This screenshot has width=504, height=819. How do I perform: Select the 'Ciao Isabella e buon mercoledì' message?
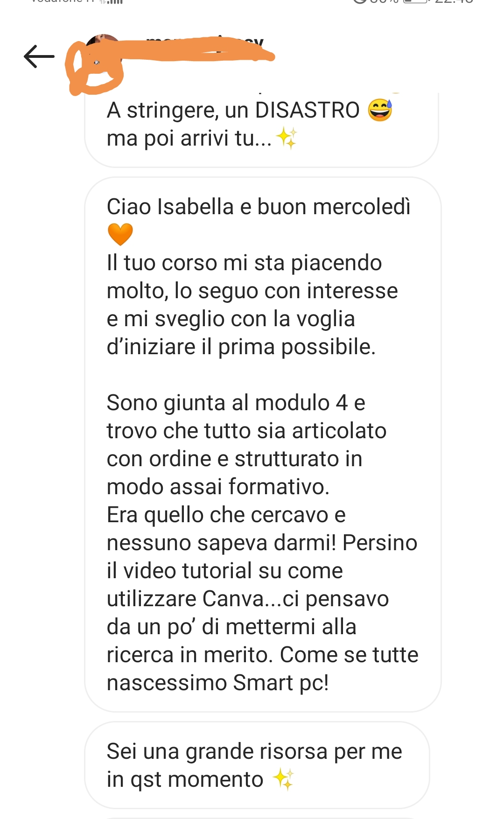click(x=263, y=444)
